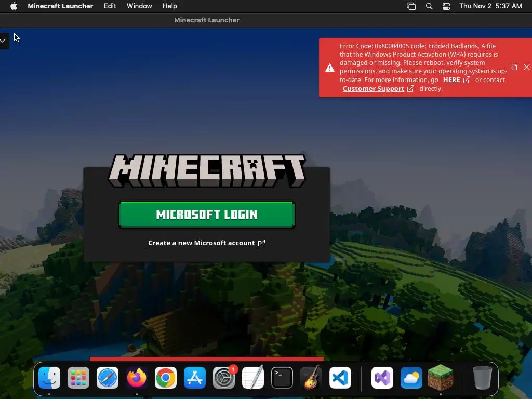Click the date and time in menu bar
This screenshot has height=399, width=532.
tap(490, 6)
